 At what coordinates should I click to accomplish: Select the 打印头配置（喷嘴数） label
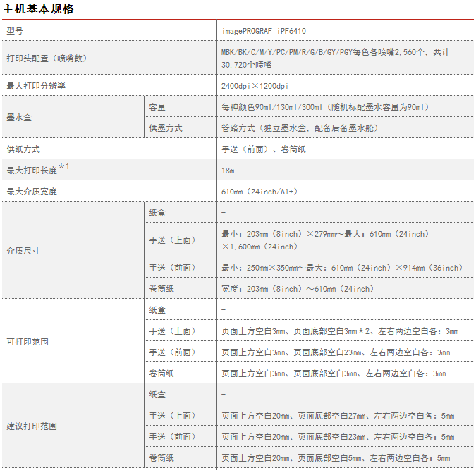47,58
